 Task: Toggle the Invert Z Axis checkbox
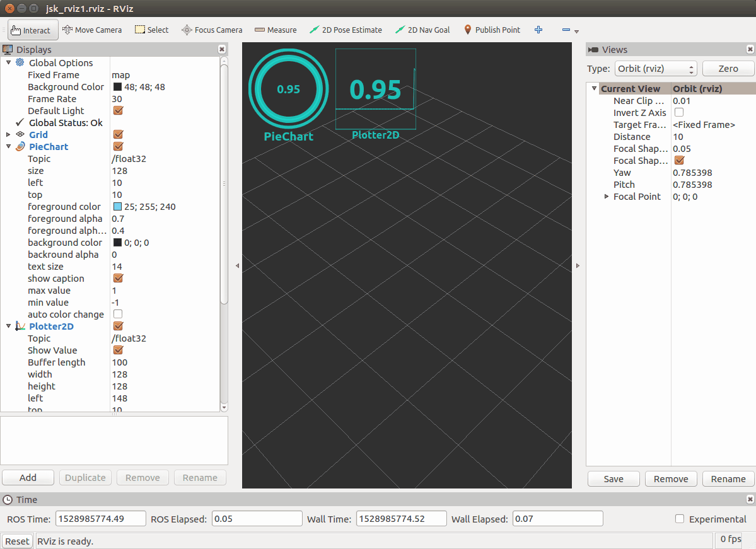tap(679, 113)
